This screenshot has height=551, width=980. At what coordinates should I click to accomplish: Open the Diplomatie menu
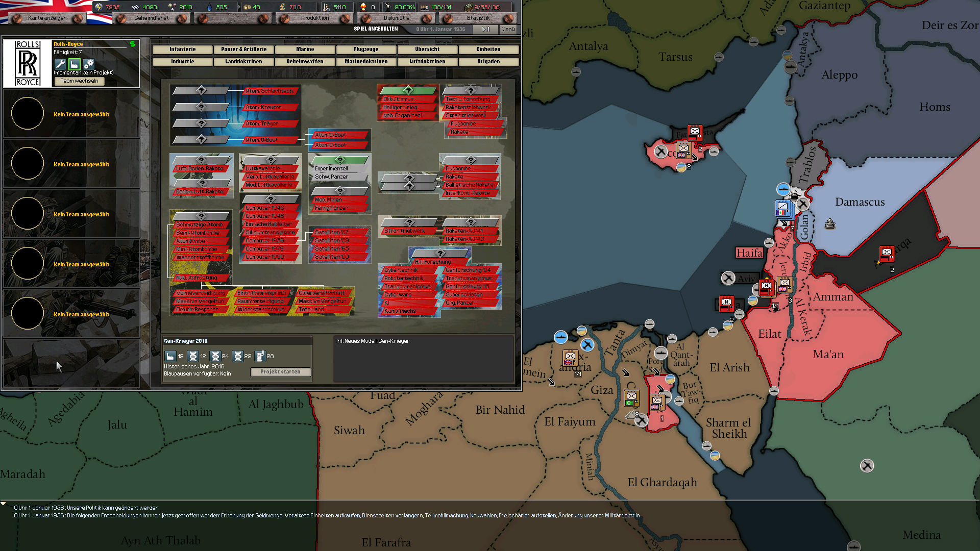click(397, 18)
